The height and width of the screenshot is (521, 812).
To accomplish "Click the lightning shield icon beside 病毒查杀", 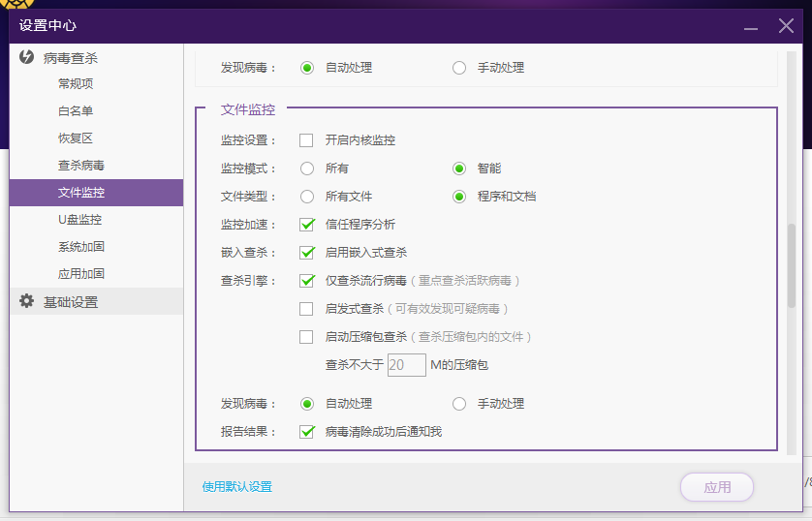I will [27, 57].
